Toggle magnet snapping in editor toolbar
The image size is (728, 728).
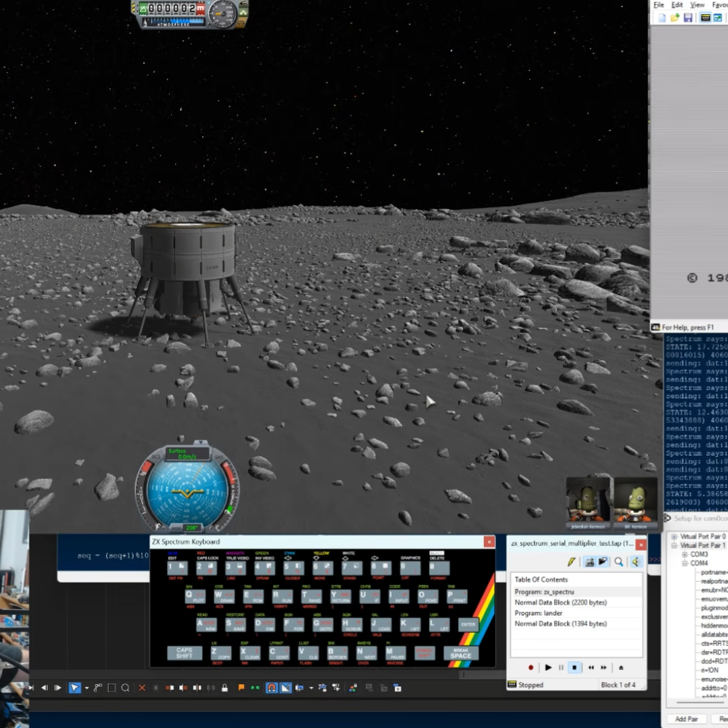click(272, 688)
